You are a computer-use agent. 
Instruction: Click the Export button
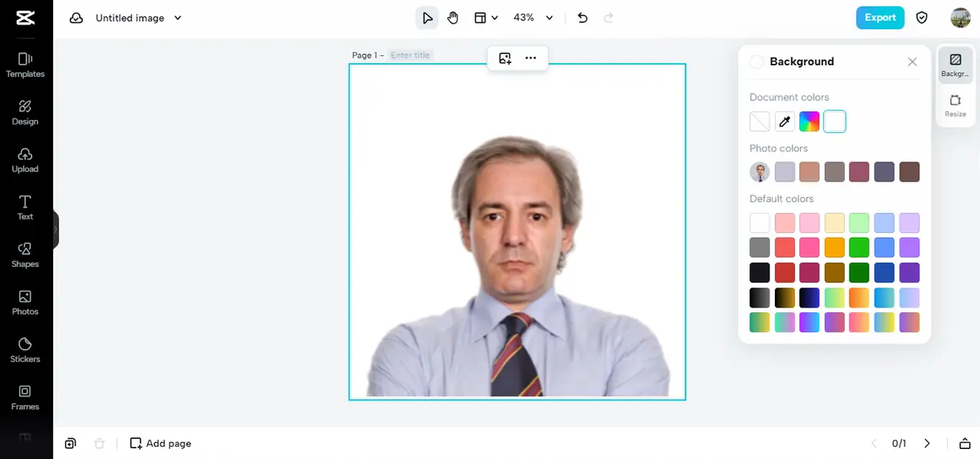pos(880,18)
